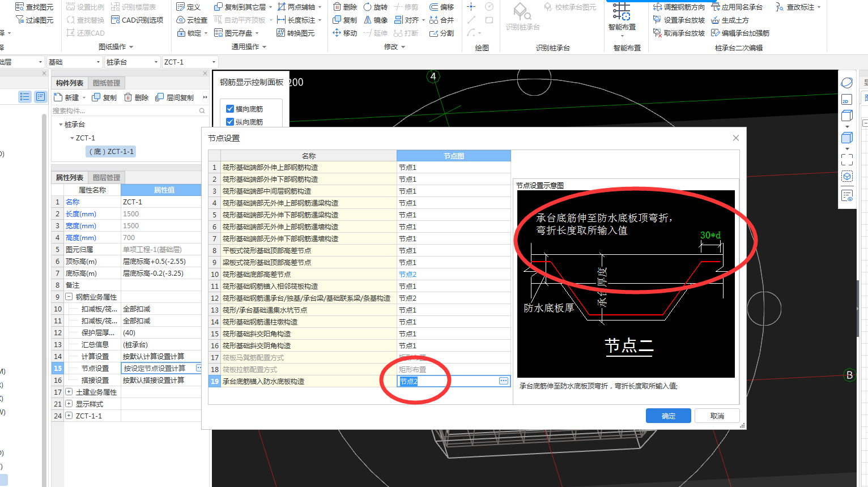The width and height of the screenshot is (868, 487).
Task: Click 编辑承台加强筋 tool
Action: 741,33
